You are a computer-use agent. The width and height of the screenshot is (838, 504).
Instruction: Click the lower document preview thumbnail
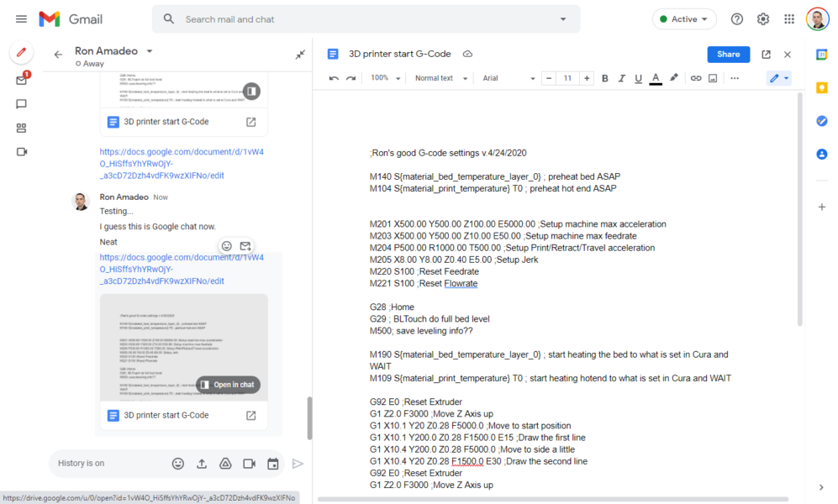pyautogui.click(x=184, y=347)
